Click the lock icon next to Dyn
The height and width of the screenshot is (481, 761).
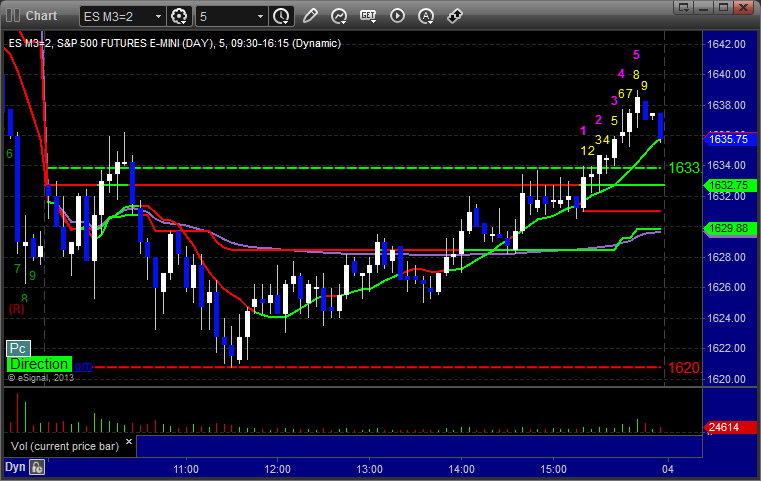(x=37, y=467)
